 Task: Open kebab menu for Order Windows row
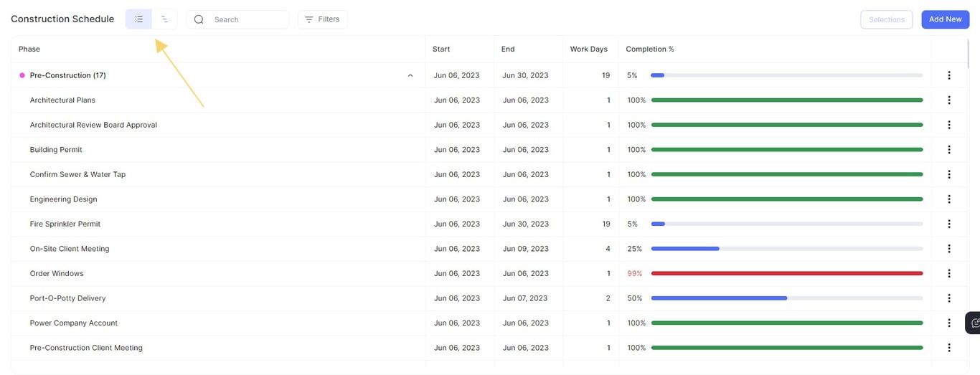(x=948, y=273)
